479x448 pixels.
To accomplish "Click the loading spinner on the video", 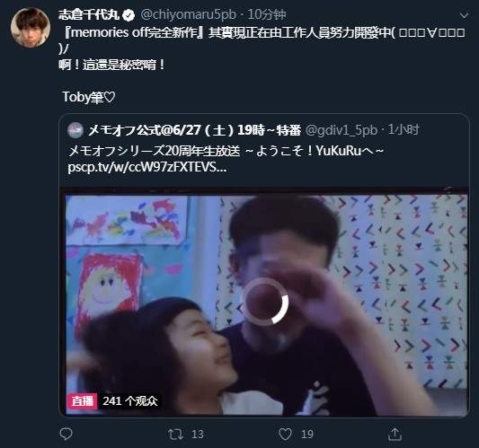I will coord(265,302).
